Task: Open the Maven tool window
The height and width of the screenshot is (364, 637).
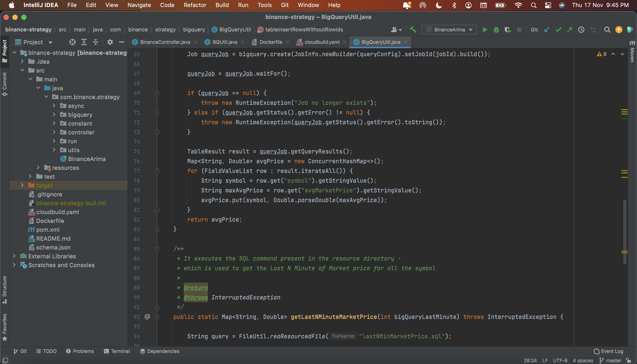Action: (632, 51)
